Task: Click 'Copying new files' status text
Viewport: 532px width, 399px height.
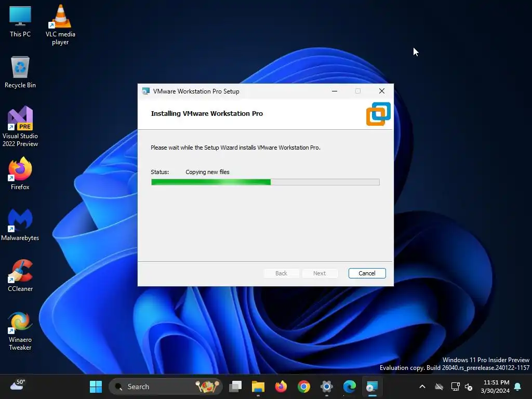Action: tap(207, 172)
